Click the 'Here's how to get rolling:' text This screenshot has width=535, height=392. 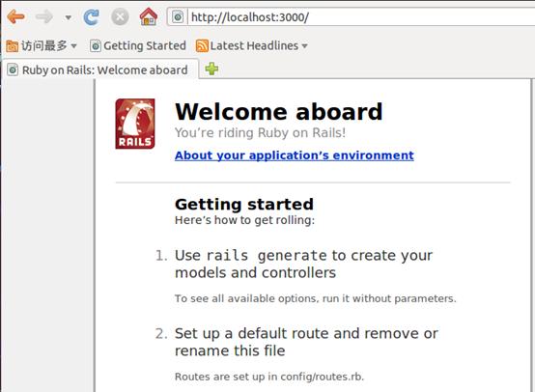[x=244, y=220]
